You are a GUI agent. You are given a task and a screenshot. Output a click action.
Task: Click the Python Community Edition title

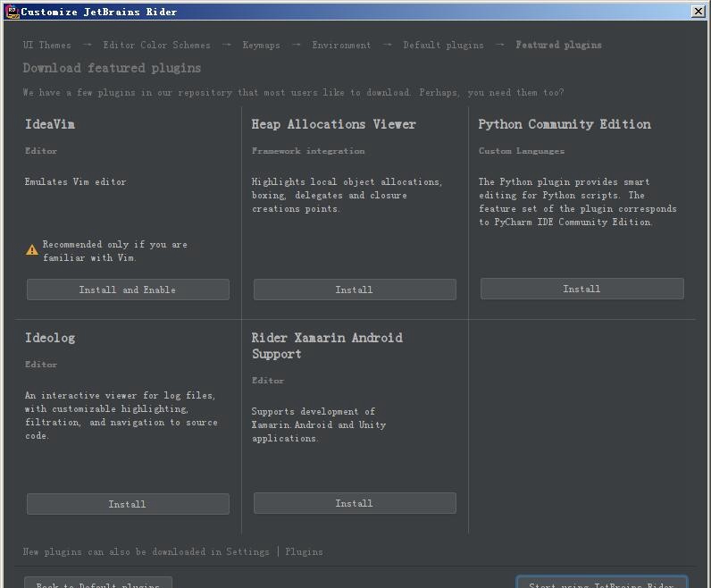tap(565, 124)
